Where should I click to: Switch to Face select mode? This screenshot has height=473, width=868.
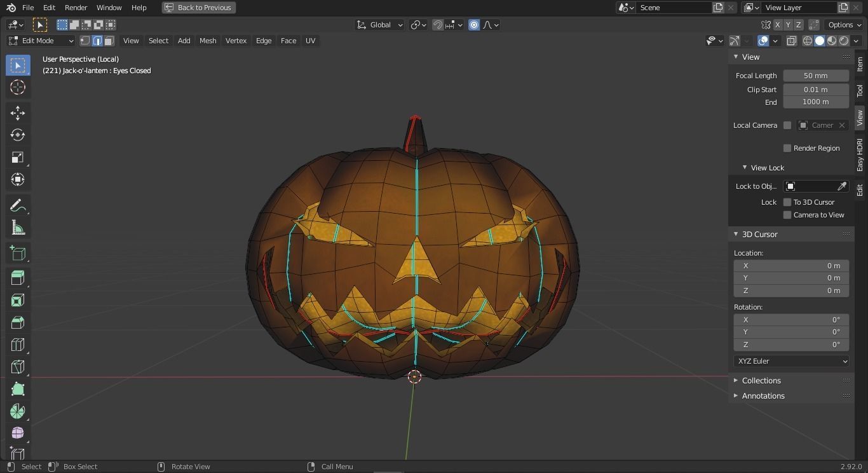point(109,41)
